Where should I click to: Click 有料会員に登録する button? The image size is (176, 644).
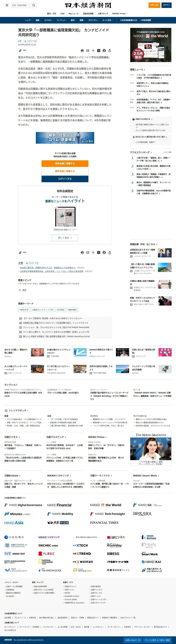pos(65,163)
